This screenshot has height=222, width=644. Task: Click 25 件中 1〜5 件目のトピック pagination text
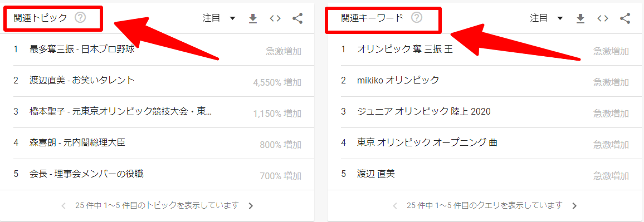(x=157, y=205)
